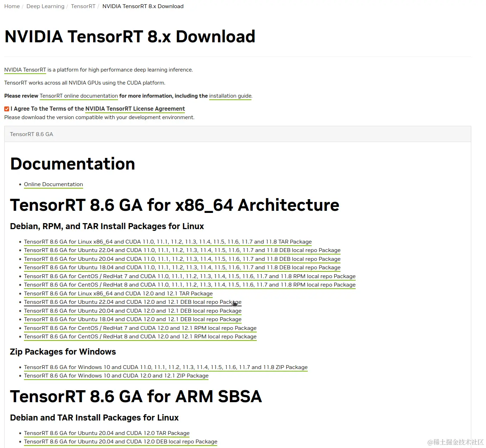Go to Home via breadcrumb
This screenshot has width=486, height=448.
12,6
